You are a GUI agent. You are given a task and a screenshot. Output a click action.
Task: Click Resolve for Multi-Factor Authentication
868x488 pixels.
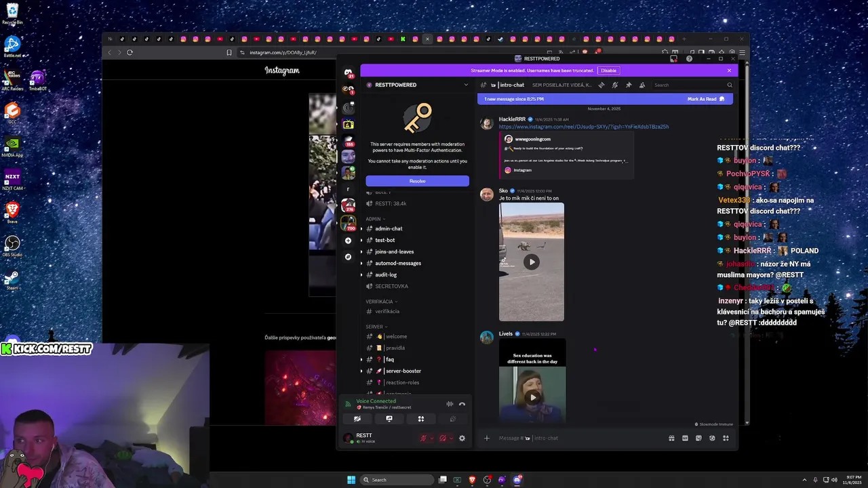417,181
